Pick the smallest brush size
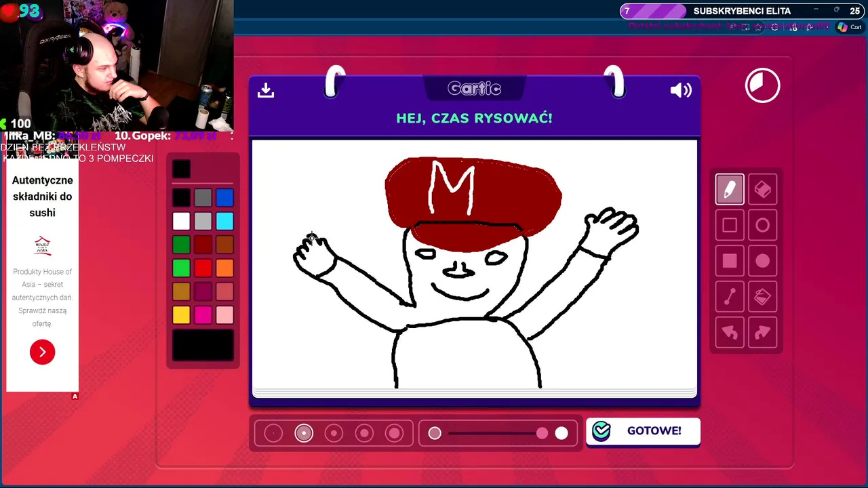Viewport: 868px width, 488px height. (273, 433)
